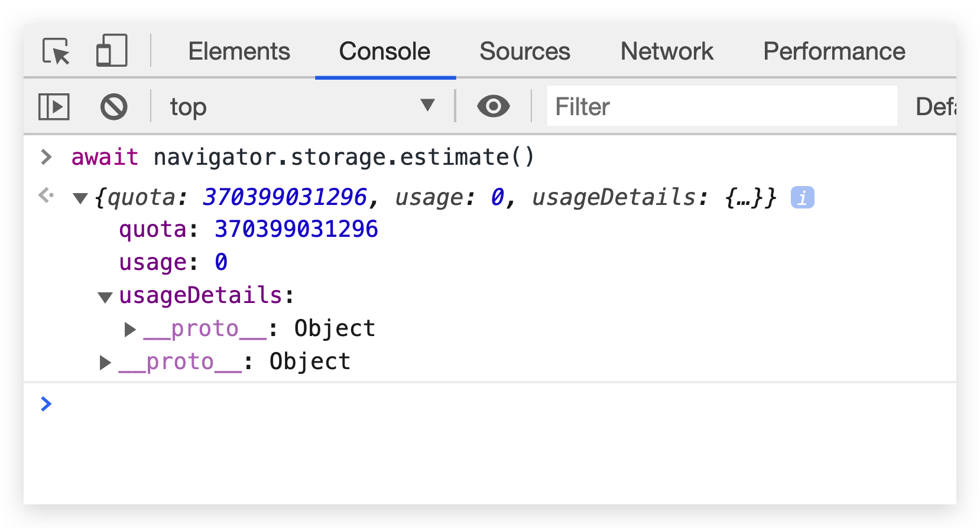Open the Network tab

666,51
